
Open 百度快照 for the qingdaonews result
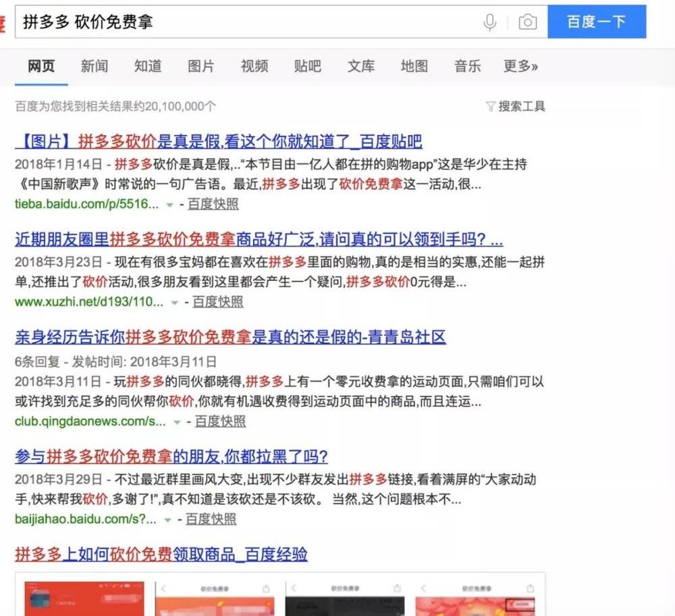(221, 421)
